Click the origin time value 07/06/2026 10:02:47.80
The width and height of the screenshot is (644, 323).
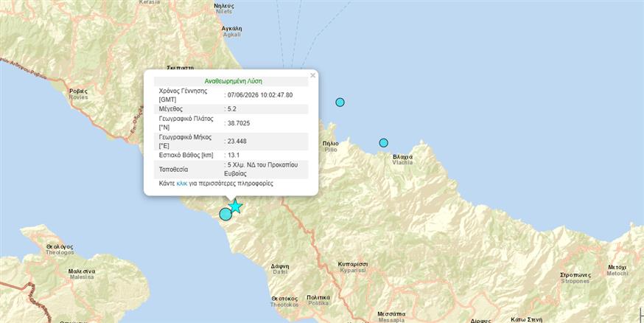[260, 95]
